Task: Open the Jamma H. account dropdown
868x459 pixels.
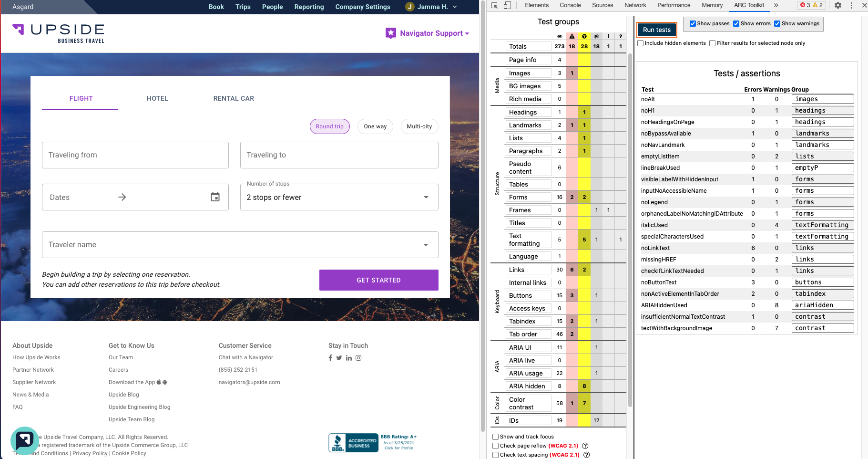Action: click(431, 7)
